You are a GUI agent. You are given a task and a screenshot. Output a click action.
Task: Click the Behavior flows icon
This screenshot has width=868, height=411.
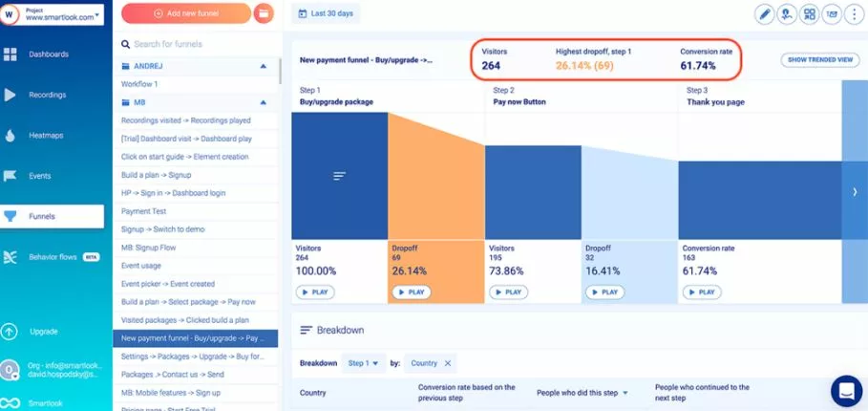pyautogui.click(x=10, y=257)
